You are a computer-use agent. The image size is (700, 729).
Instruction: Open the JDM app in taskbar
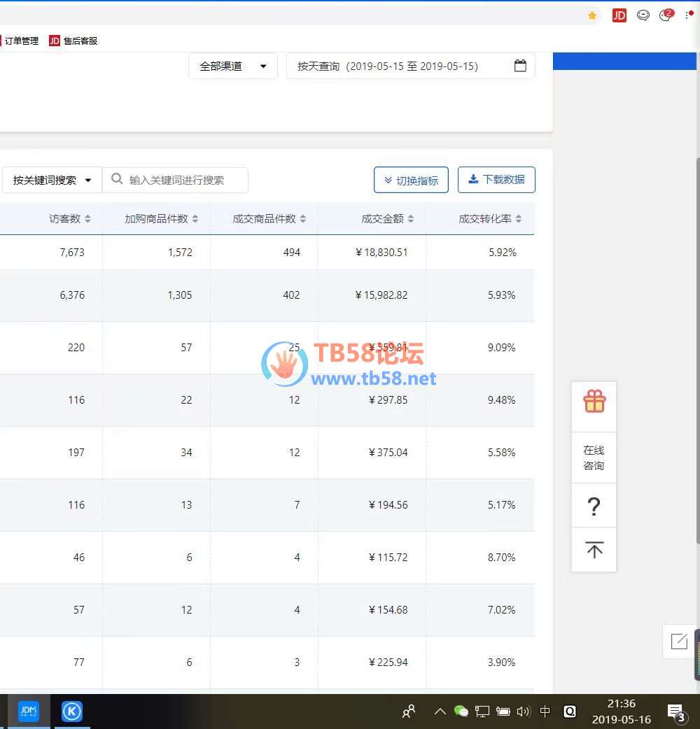(29, 712)
